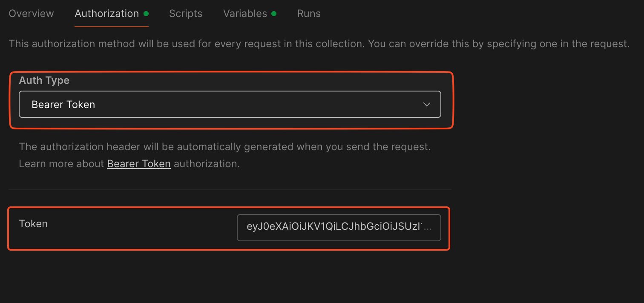The width and height of the screenshot is (644, 303).
Task: Open the Runs tab
Action: (309, 14)
